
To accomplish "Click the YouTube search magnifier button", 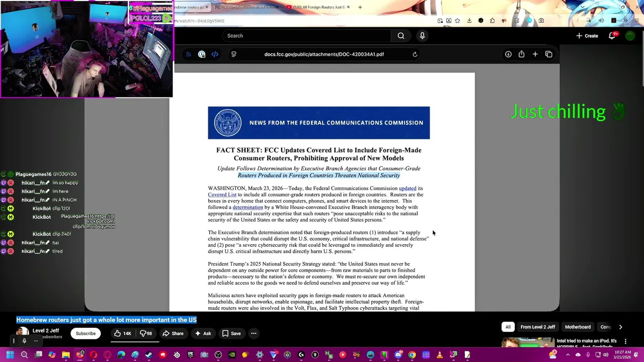I will click(x=401, y=36).
